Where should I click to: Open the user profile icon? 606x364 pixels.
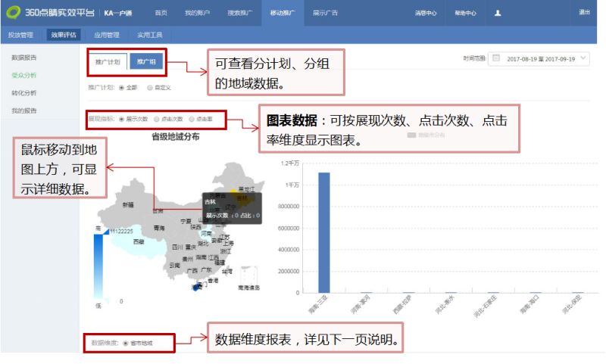(x=498, y=13)
